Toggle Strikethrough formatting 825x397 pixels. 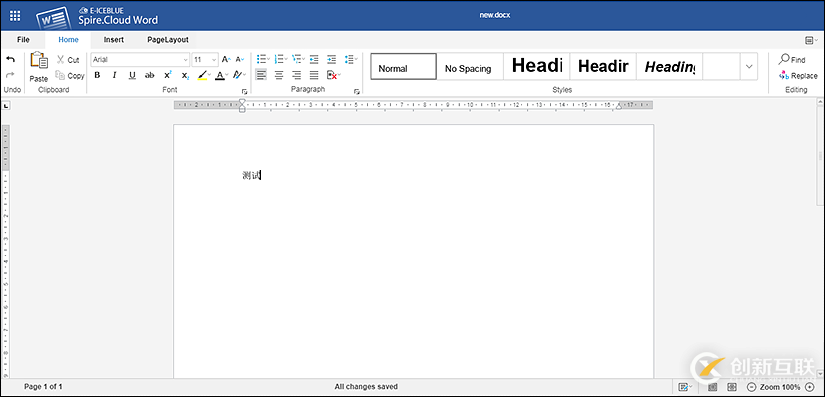point(149,75)
